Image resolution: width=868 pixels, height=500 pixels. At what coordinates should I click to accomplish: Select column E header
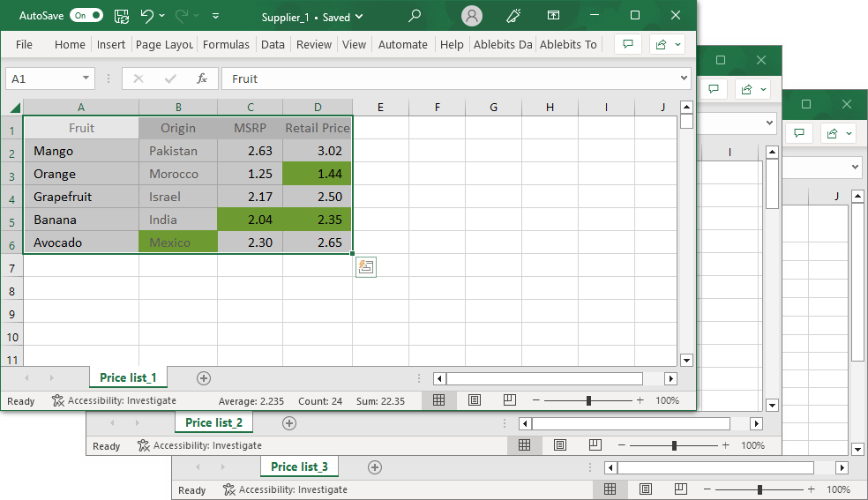(380, 108)
